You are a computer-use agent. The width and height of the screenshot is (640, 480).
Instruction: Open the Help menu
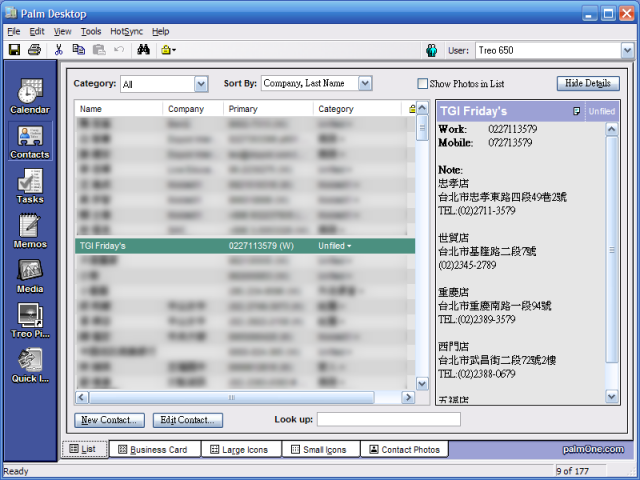(x=160, y=31)
